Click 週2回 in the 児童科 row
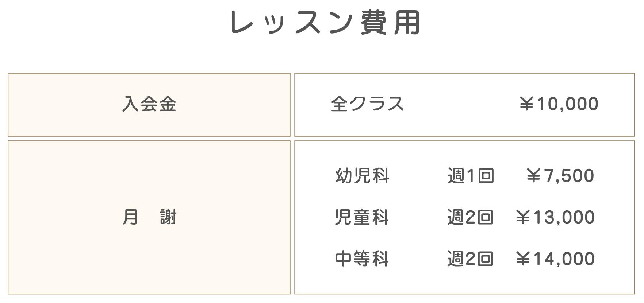Image resolution: width=644 pixels, height=303 pixels. (x=470, y=217)
